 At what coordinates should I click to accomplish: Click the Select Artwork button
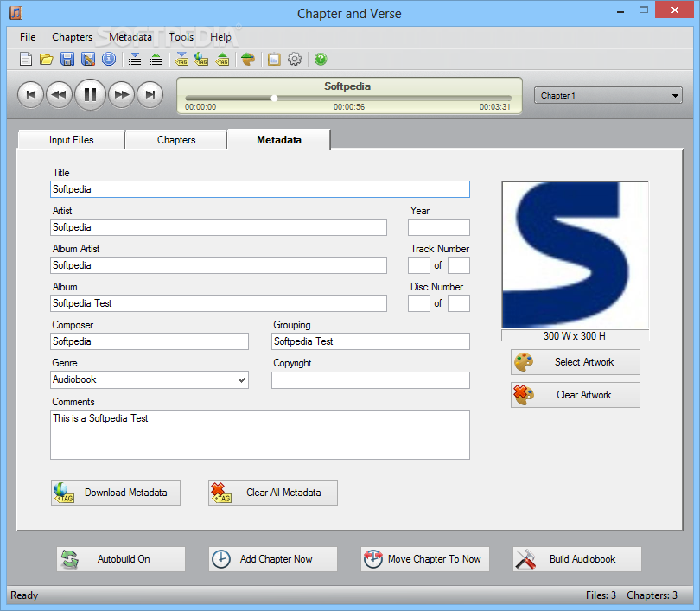(x=576, y=362)
